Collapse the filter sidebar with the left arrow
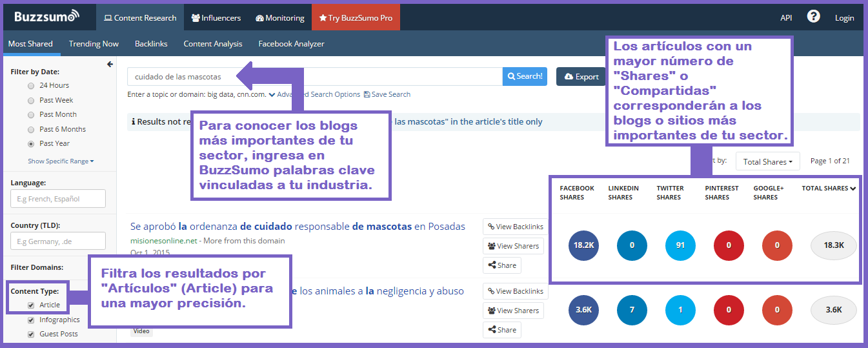Screen dimensions: 868x348 pyautogui.click(x=110, y=65)
